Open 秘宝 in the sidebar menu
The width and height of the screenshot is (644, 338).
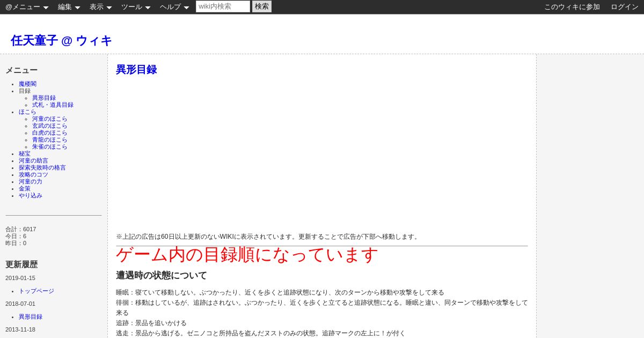tap(25, 154)
